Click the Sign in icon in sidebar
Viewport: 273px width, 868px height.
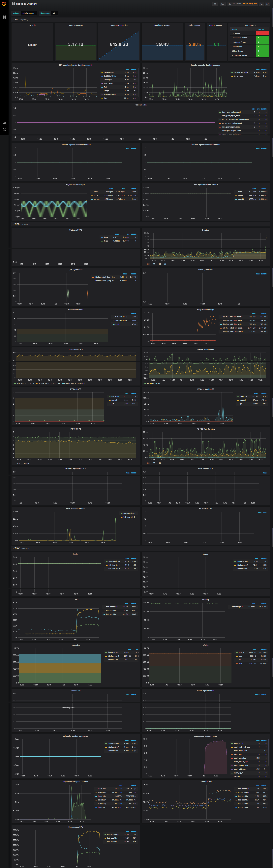[4, 123]
